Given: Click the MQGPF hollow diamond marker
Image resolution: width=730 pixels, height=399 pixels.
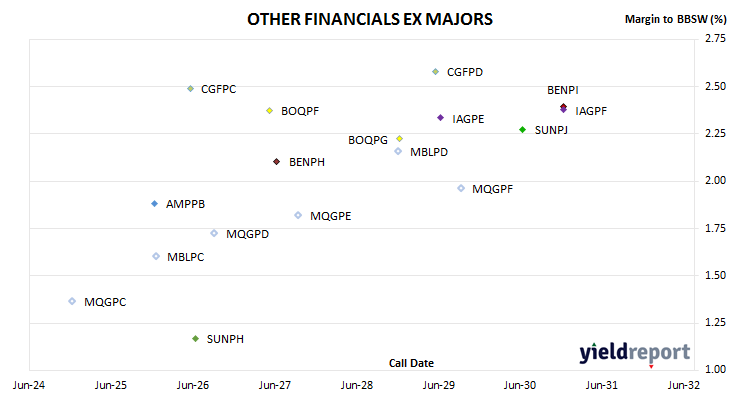Looking at the screenshot, I should (x=461, y=188).
